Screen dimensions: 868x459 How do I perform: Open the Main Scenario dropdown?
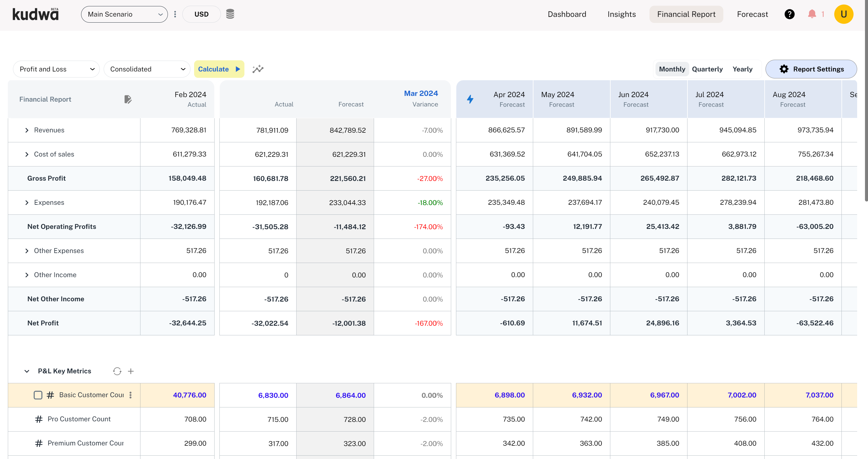[x=124, y=14]
